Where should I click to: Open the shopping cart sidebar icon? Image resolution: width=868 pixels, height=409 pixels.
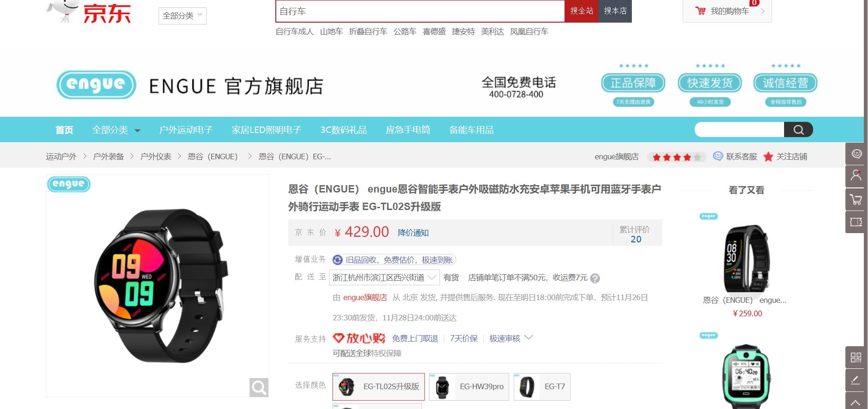click(856, 200)
